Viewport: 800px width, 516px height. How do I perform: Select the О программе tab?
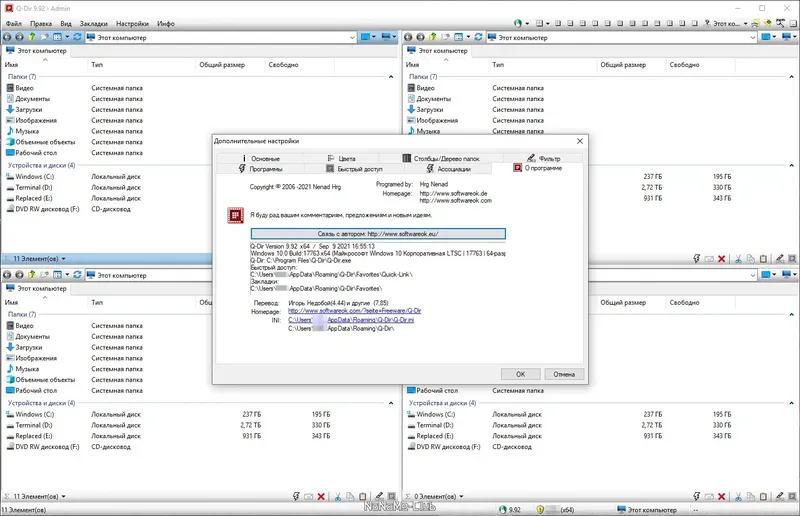(x=537, y=168)
